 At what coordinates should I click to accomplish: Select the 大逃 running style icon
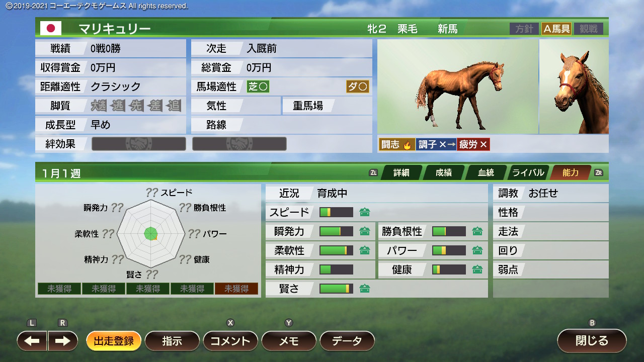[100, 106]
